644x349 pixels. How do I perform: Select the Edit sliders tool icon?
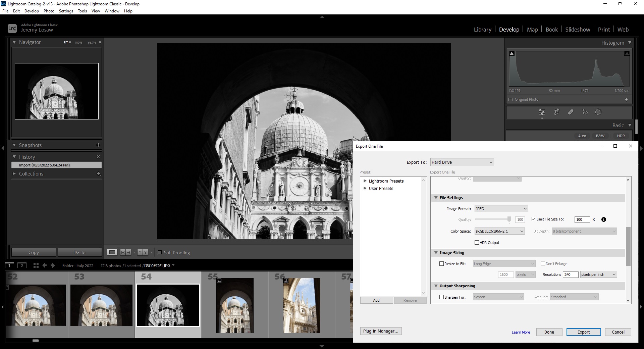coord(542,112)
